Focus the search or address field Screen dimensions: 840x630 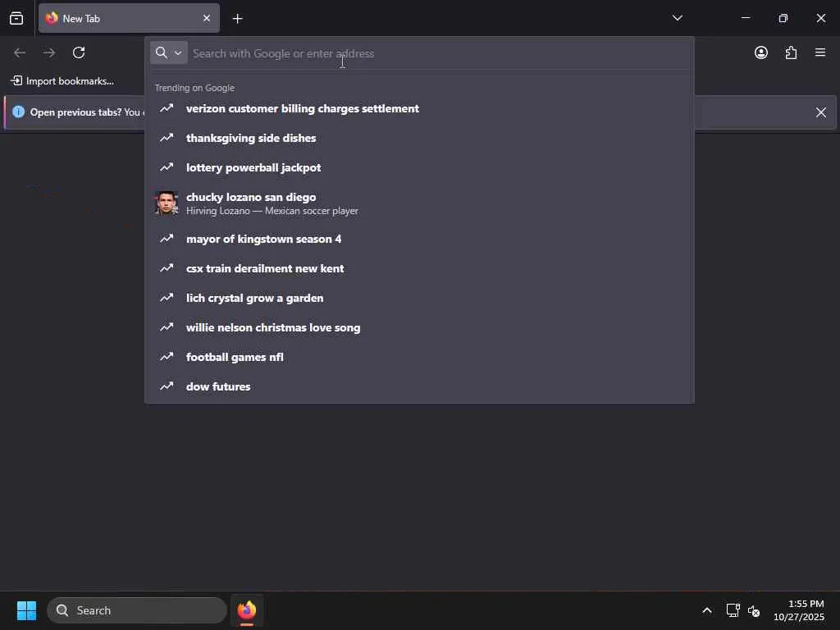pos(440,53)
